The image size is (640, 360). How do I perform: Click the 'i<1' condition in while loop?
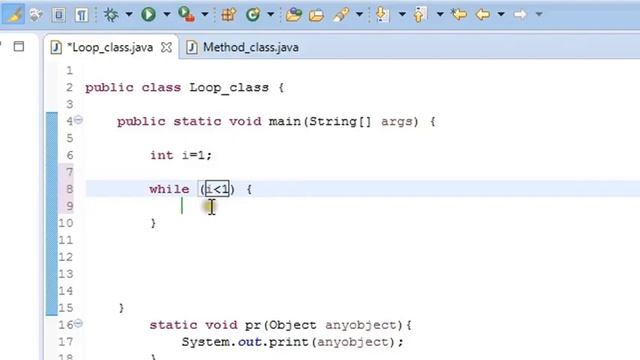[217, 189]
